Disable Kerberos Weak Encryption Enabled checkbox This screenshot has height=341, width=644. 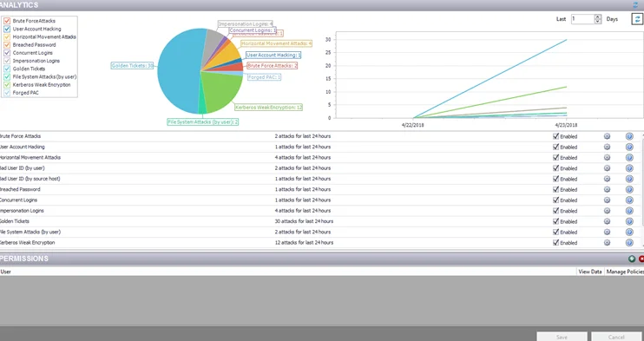point(556,243)
